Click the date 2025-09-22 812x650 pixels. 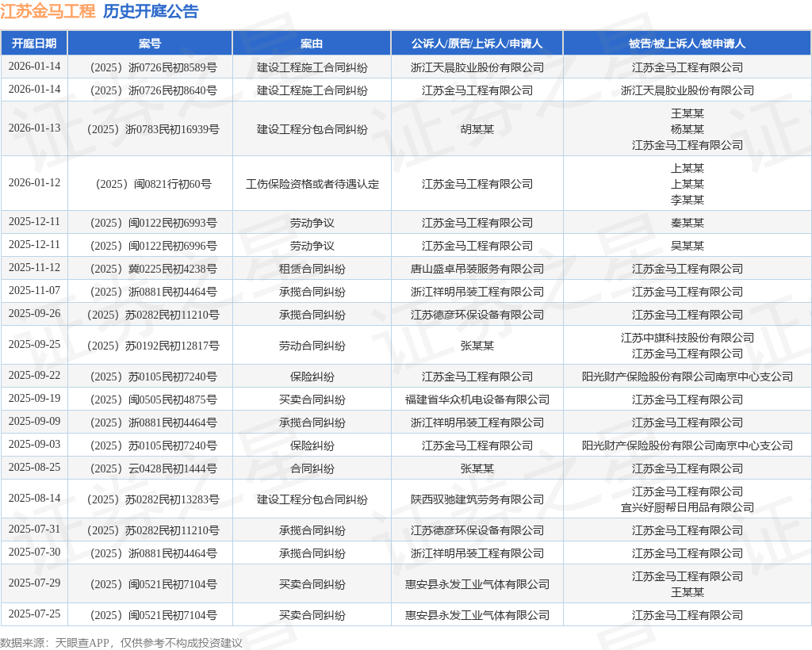(x=34, y=375)
